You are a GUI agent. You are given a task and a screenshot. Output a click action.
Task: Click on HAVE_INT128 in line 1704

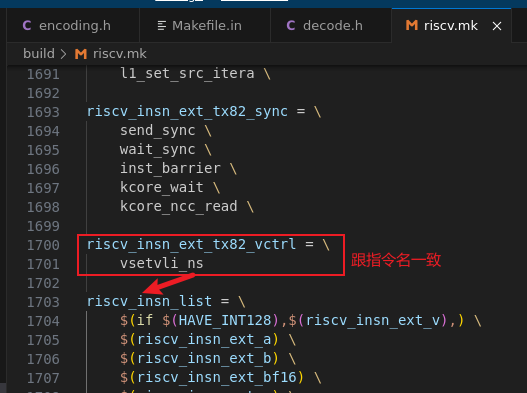click(x=225, y=320)
